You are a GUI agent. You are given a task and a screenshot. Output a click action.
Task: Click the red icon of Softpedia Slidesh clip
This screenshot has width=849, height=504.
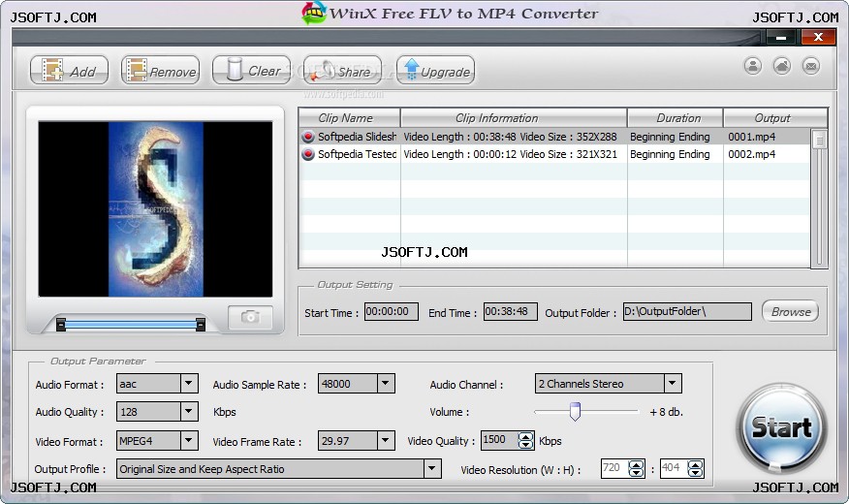308,137
